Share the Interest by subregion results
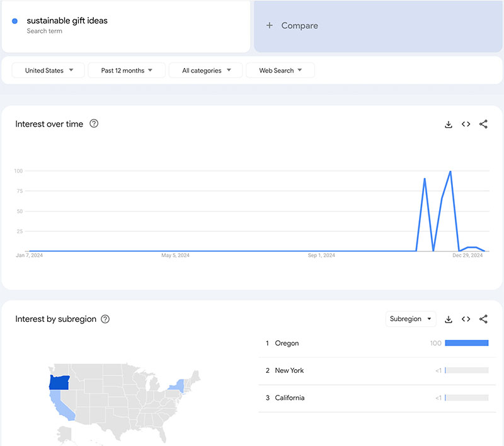The image size is (504, 446). click(x=483, y=319)
